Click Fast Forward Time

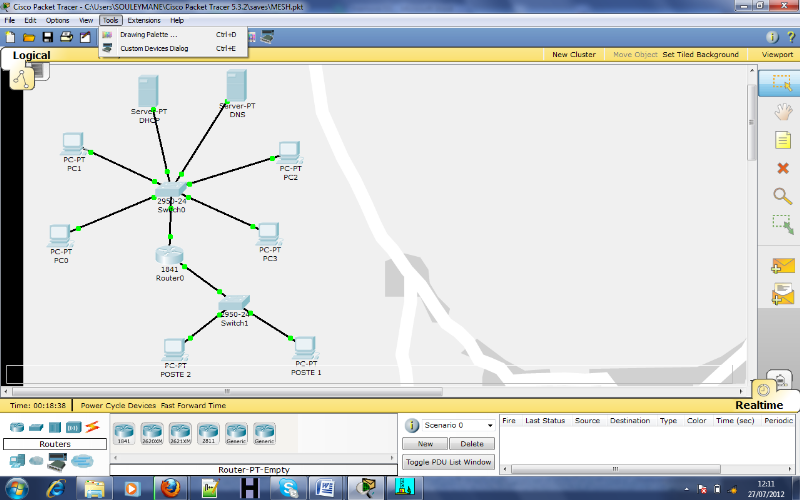(193, 405)
